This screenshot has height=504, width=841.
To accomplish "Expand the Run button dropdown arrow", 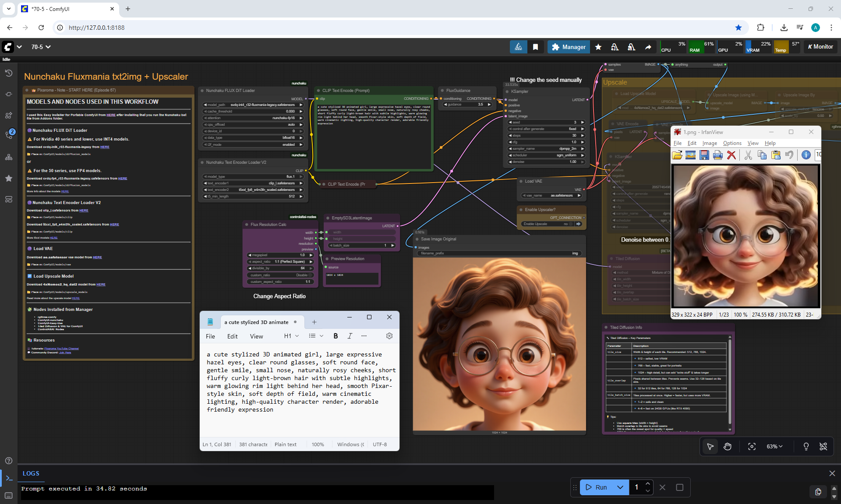I will coord(620,487).
